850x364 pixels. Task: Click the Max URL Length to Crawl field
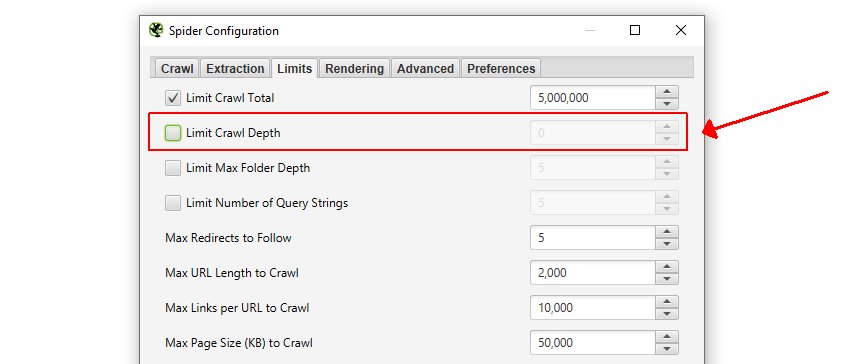tap(593, 273)
